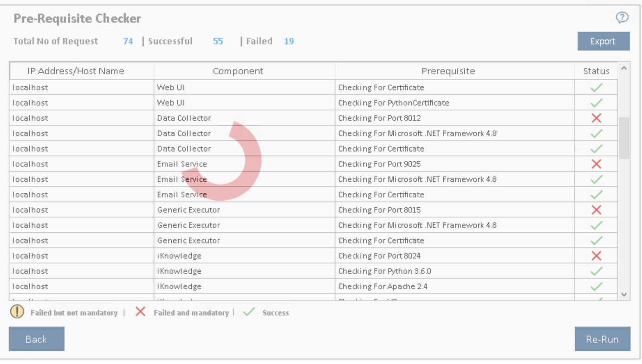The image size is (642, 364).
Task: Open the help icon in the top right
Action: (622, 17)
